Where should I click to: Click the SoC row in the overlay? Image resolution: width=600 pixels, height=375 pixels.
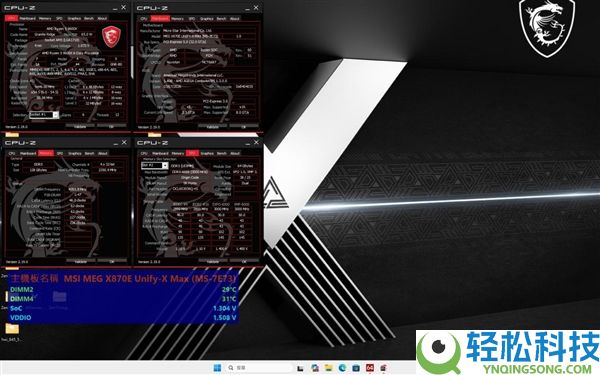pos(123,308)
